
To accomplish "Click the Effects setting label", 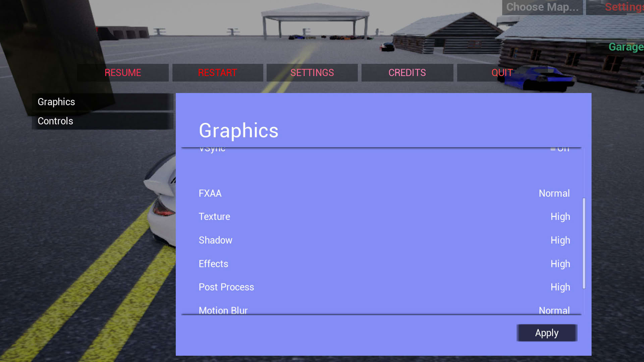I will 213,264.
